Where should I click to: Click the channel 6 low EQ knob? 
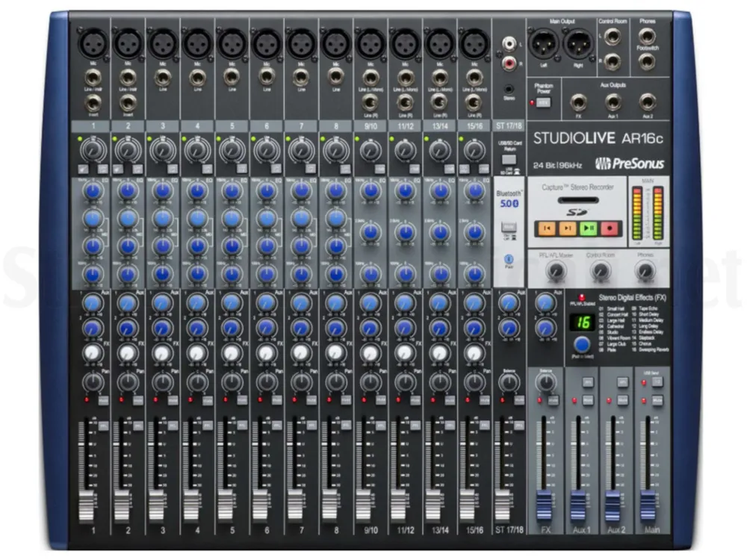(x=267, y=274)
